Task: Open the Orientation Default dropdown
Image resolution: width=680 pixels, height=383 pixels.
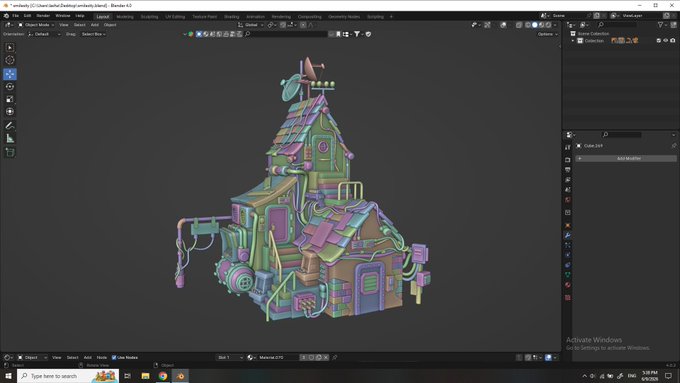Action: [44, 34]
